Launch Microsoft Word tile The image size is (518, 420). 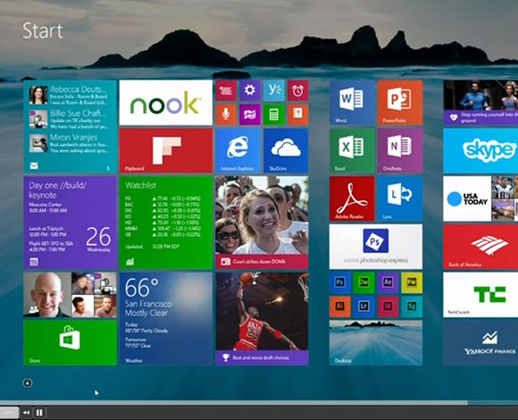coord(352,103)
